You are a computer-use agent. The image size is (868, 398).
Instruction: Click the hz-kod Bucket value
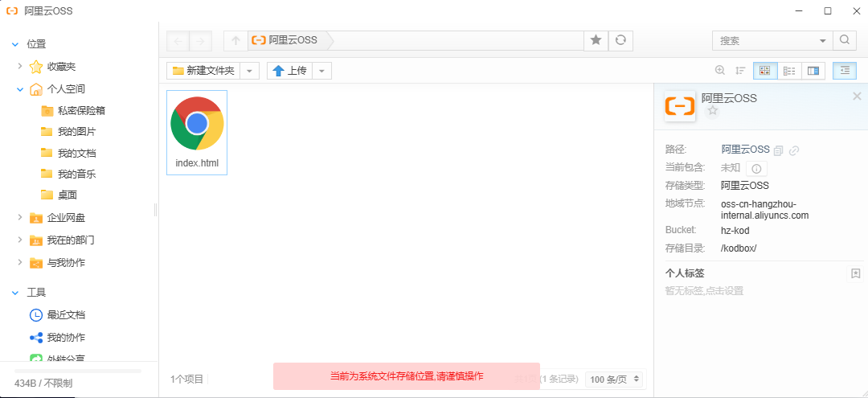pyautogui.click(x=735, y=230)
